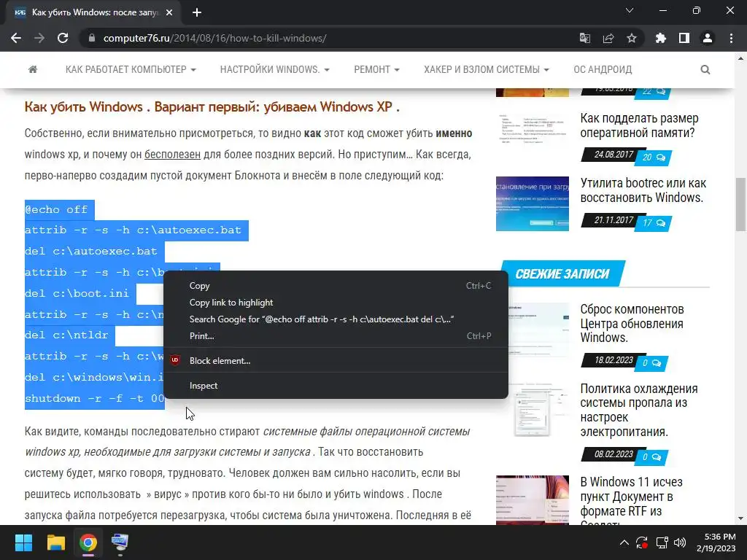Open the sync/update tray icon
Viewport: 747px width, 560px height.
point(642,542)
